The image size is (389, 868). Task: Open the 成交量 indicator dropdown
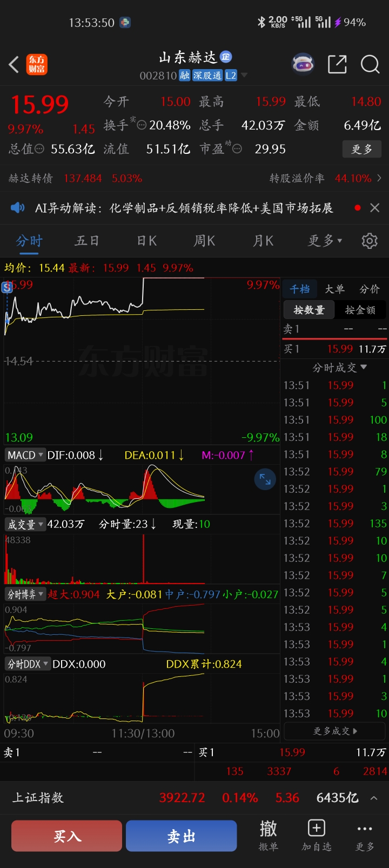click(25, 524)
